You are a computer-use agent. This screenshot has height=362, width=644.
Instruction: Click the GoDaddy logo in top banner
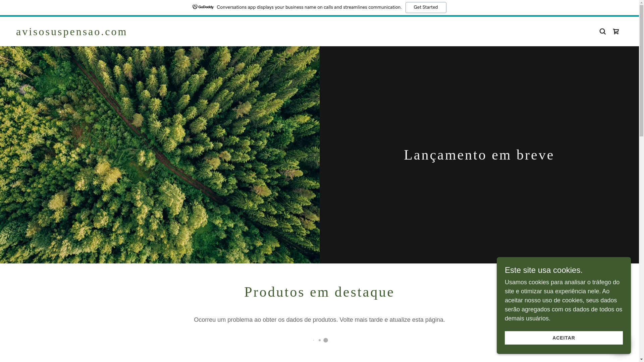203,7
